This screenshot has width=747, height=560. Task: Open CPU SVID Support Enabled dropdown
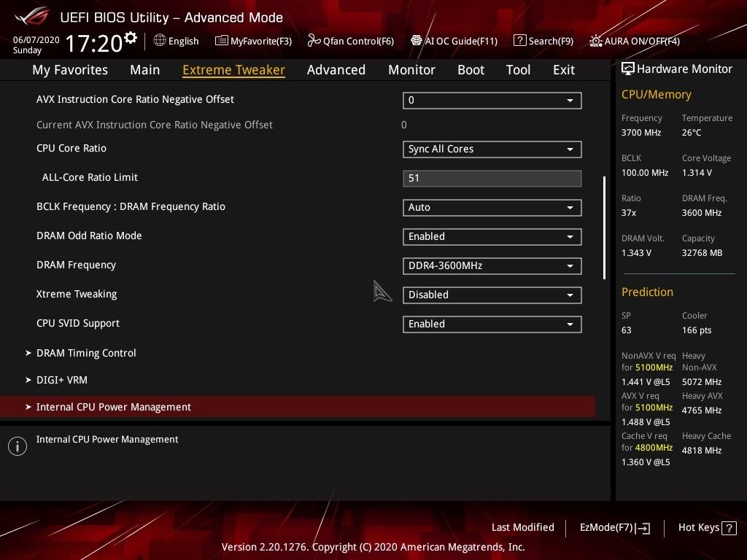click(x=492, y=324)
